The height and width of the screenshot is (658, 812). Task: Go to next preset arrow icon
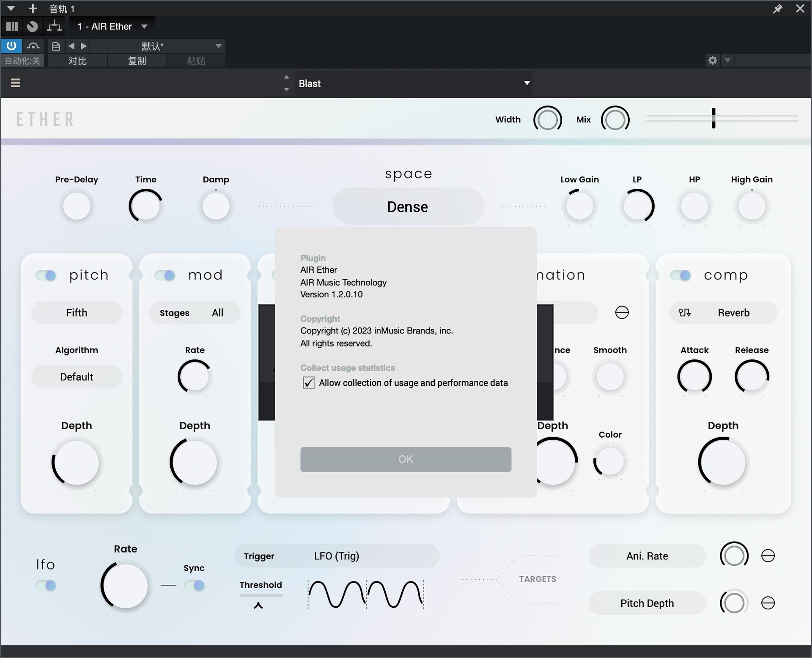[x=84, y=46]
